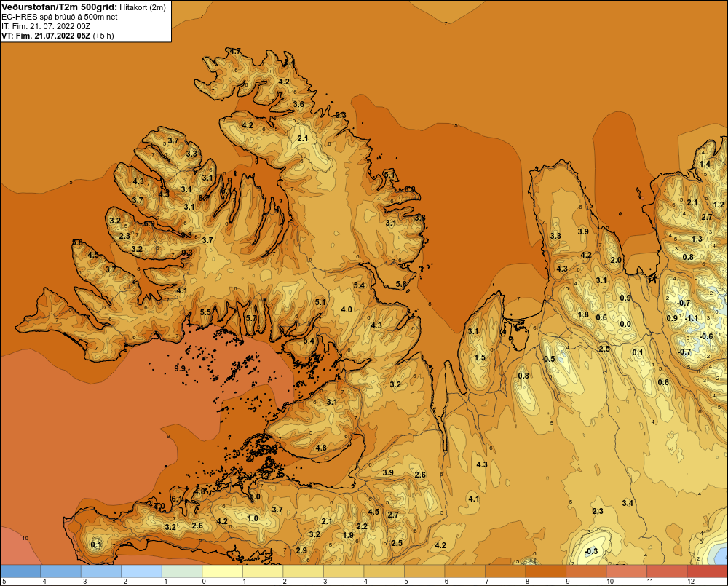Click the 6.9 temperature value on the map

tap(149, 223)
